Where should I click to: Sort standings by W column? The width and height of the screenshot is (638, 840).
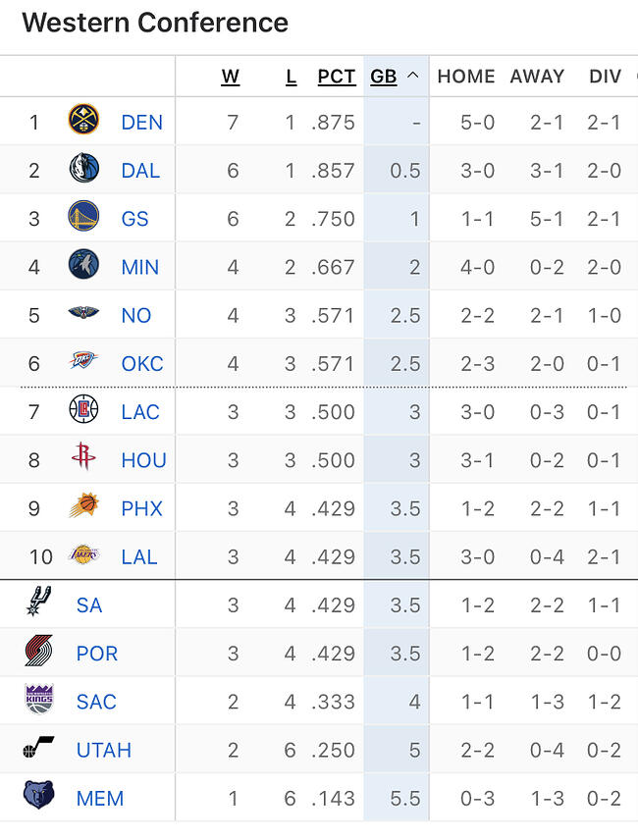pyautogui.click(x=231, y=77)
